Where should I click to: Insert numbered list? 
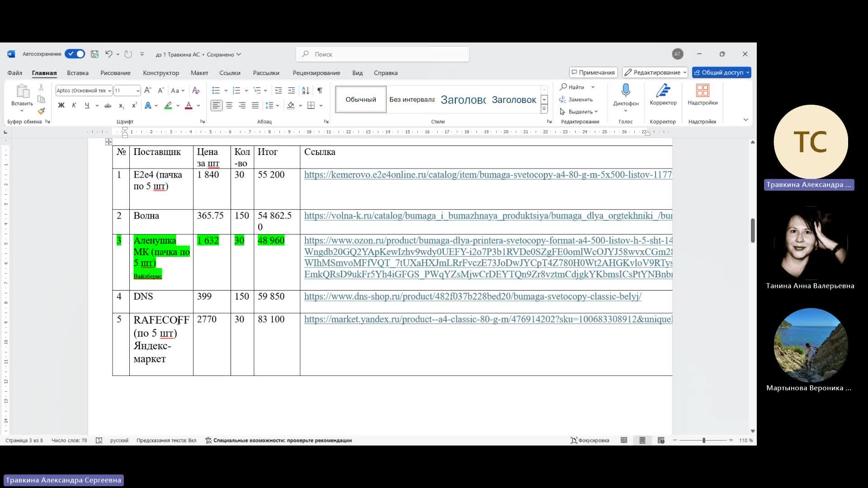(x=236, y=90)
